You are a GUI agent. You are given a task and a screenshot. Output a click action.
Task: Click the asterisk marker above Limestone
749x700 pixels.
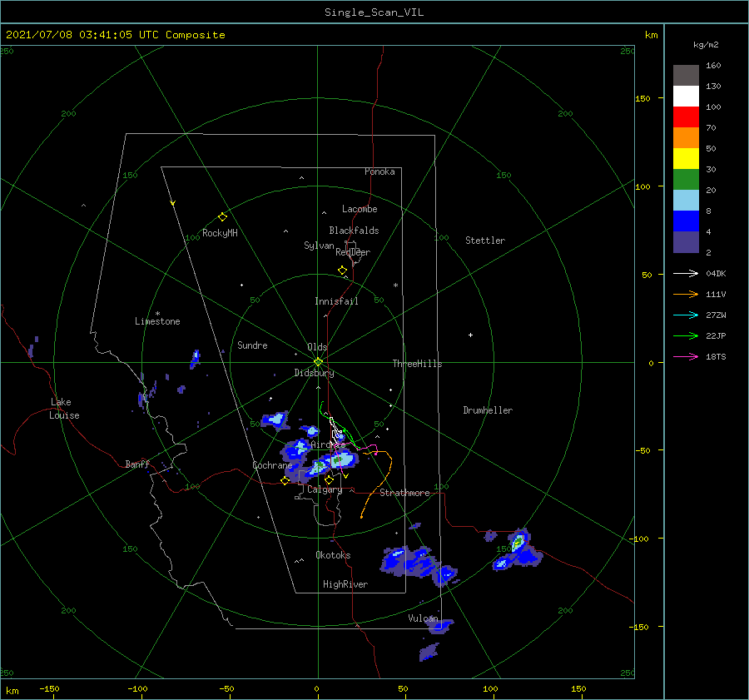tap(157, 314)
